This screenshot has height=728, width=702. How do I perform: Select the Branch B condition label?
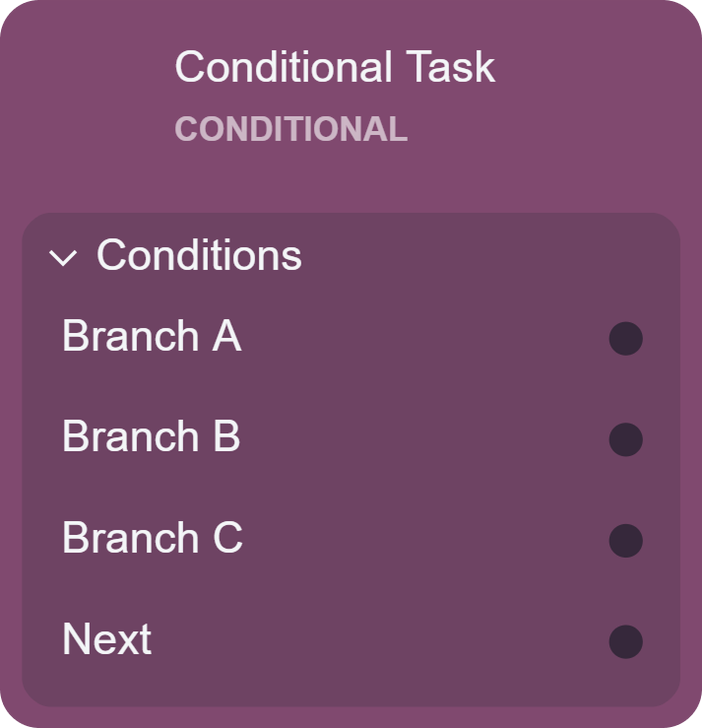point(152,437)
